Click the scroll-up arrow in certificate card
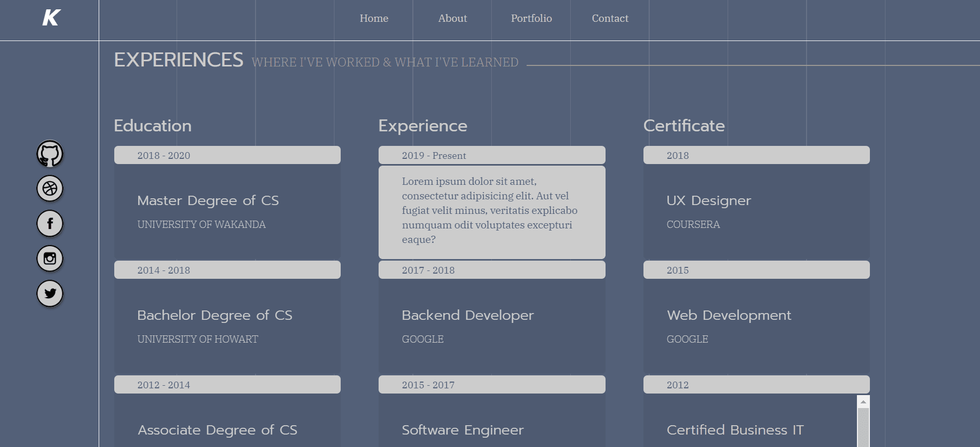This screenshot has width=980, height=447. click(863, 402)
